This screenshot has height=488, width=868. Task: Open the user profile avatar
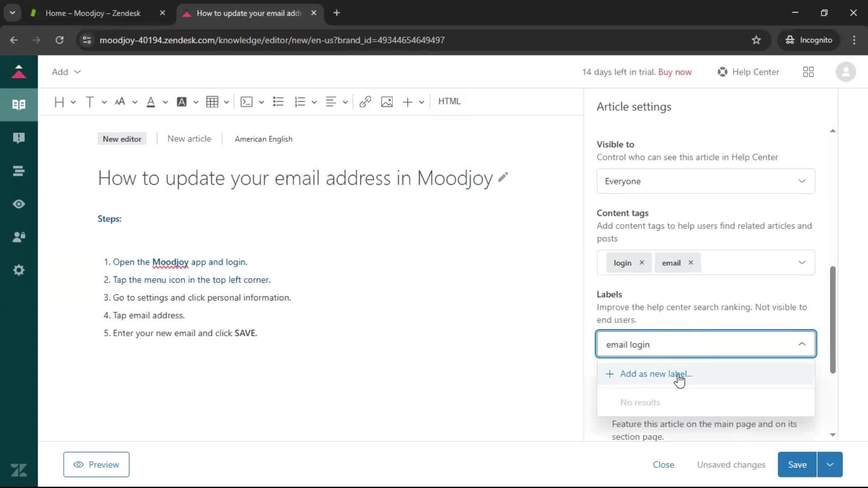tap(845, 72)
